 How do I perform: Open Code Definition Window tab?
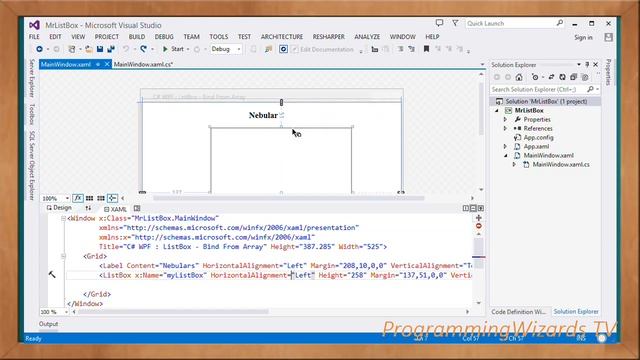coord(518,312)
